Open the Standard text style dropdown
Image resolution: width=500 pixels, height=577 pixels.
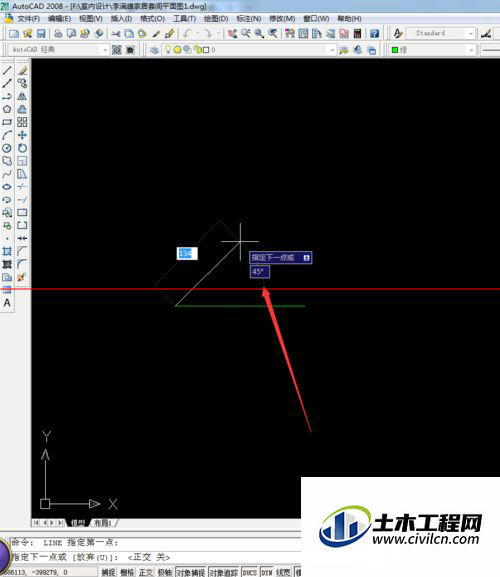471,34
